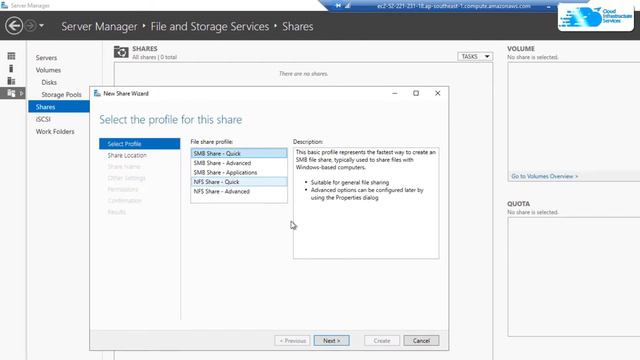Click the connection signal icon in session bar

[x=348, y=6]
